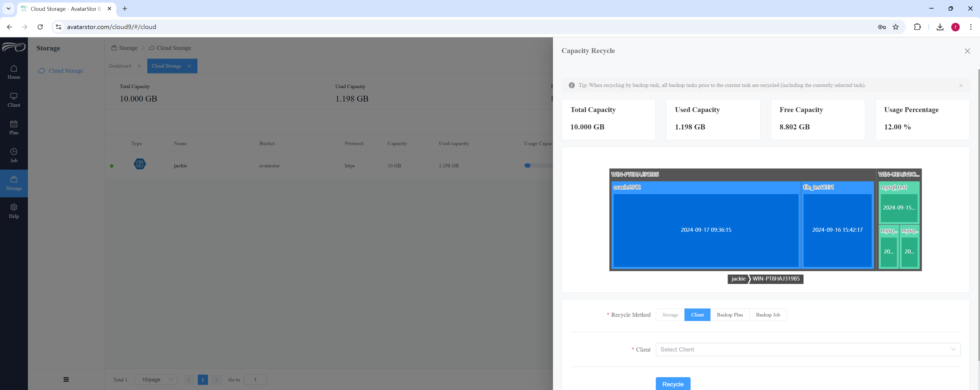
Task: Open the Client section in sidebar
Action: [x=14, y=100]
